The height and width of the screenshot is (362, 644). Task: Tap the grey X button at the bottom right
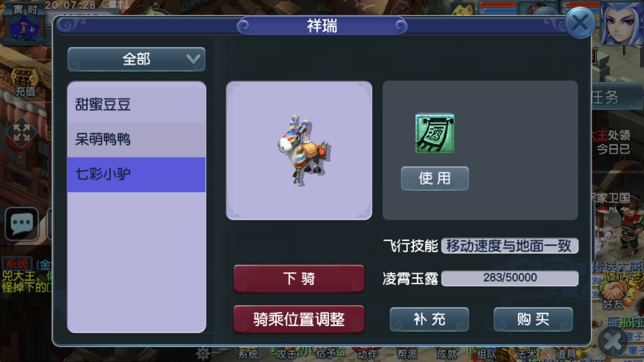(613, 342)
